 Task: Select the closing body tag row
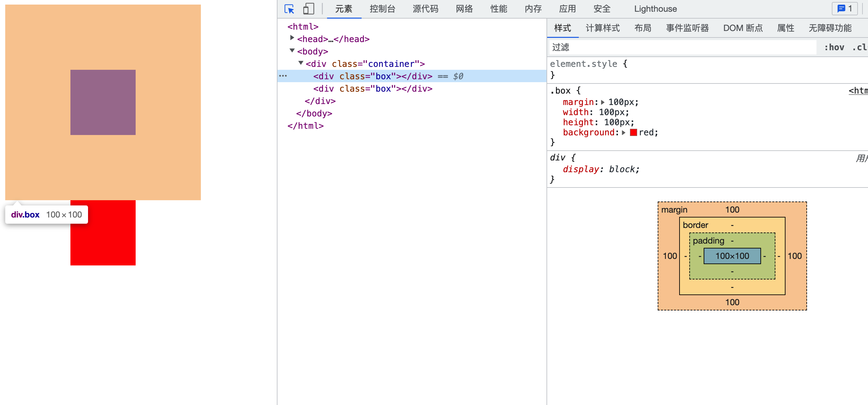tap(314, 113)
